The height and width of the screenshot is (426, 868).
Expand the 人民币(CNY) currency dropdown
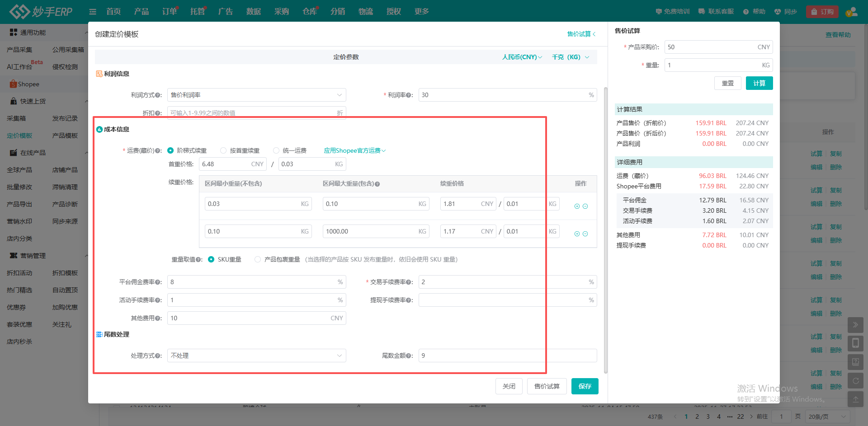tap(522, 57)
